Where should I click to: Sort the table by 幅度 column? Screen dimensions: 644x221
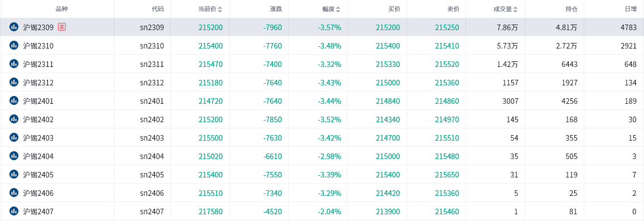[x=338, y=9]
